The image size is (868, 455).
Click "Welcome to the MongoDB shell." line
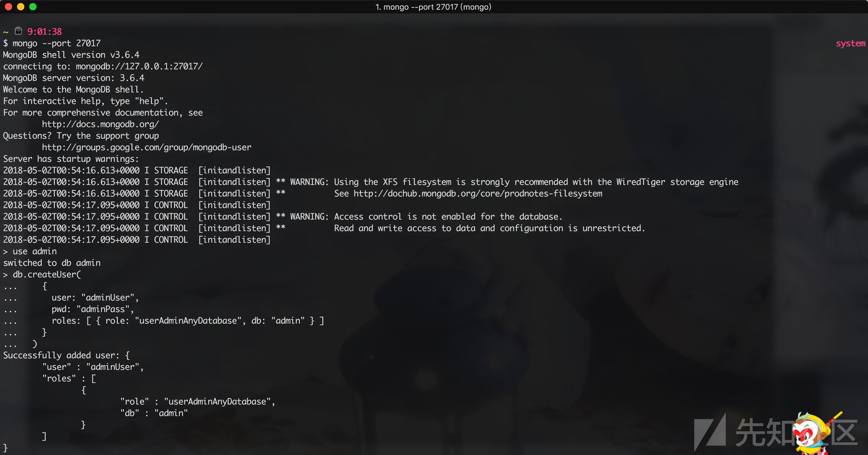click(73, 90)
